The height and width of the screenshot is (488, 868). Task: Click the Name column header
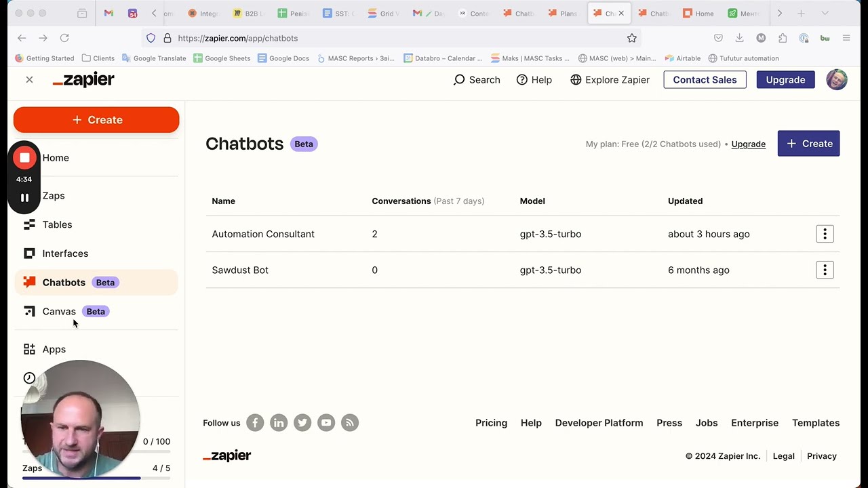223,201
